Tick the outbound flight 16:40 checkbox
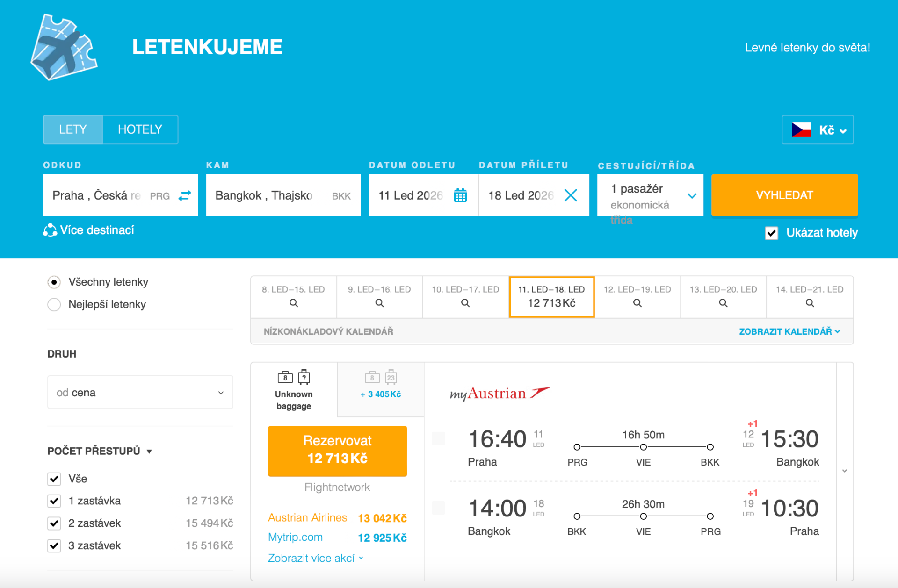The width and height of the screenshot is (898, 588). [438, 438]
